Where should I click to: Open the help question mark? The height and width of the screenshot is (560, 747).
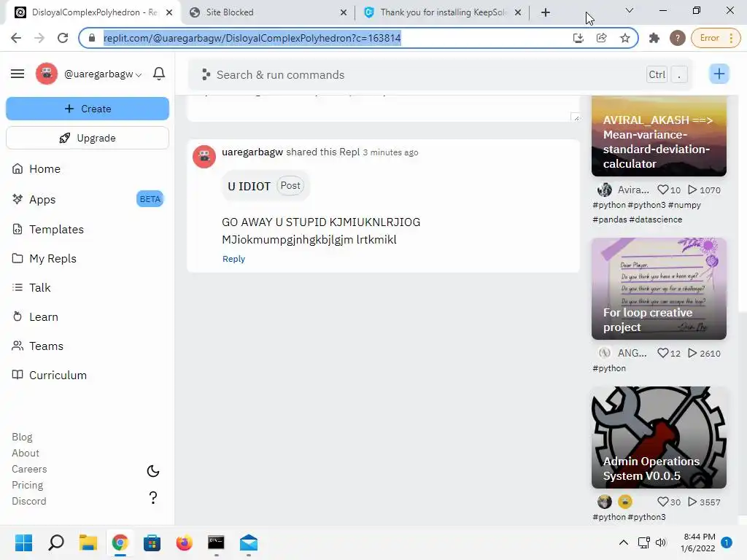click(153, 497)
